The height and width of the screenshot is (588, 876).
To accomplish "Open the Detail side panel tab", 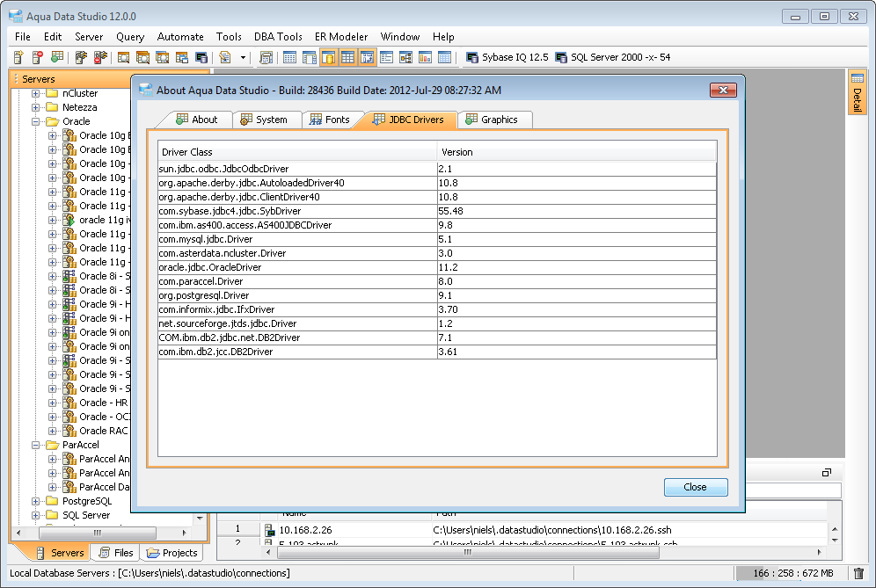I will (857, 92).
